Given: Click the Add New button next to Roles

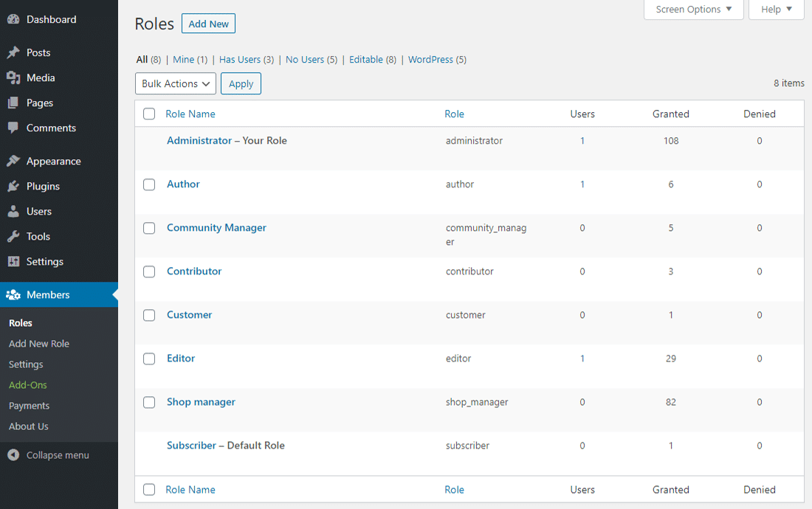Looking at the screenshot, I should (208, 23).
